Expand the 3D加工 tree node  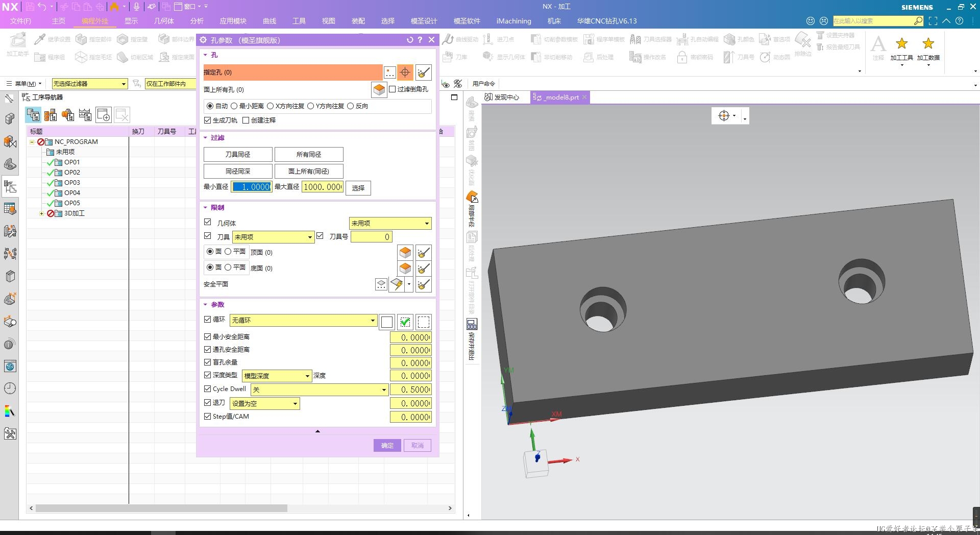coord(41,213)
